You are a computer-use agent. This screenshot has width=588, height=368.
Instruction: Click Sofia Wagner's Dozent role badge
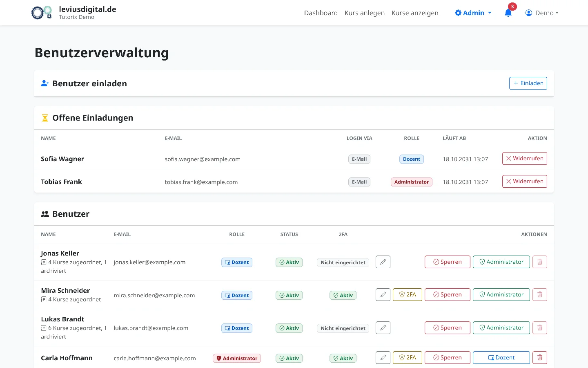412,159
